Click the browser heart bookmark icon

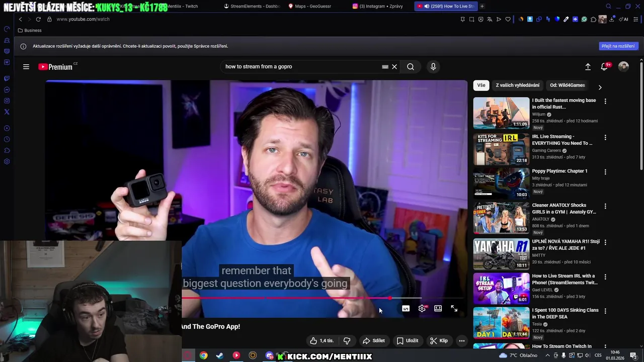point(508,19)
